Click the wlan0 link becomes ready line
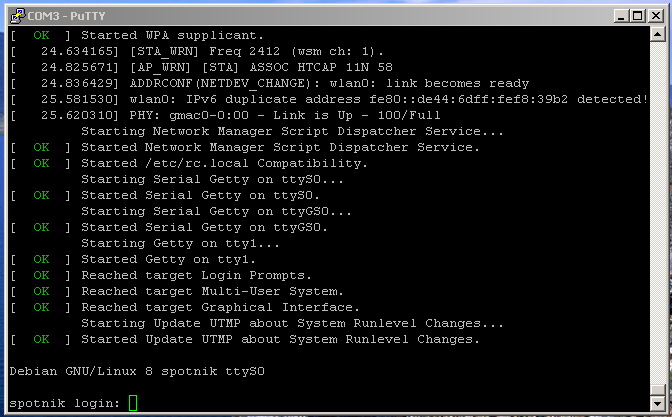672x417 pixels. [x=270, y=84]
